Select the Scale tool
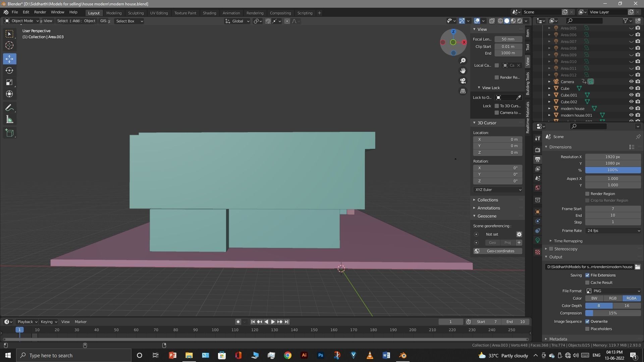644x362 pixels. click(9, 82)
